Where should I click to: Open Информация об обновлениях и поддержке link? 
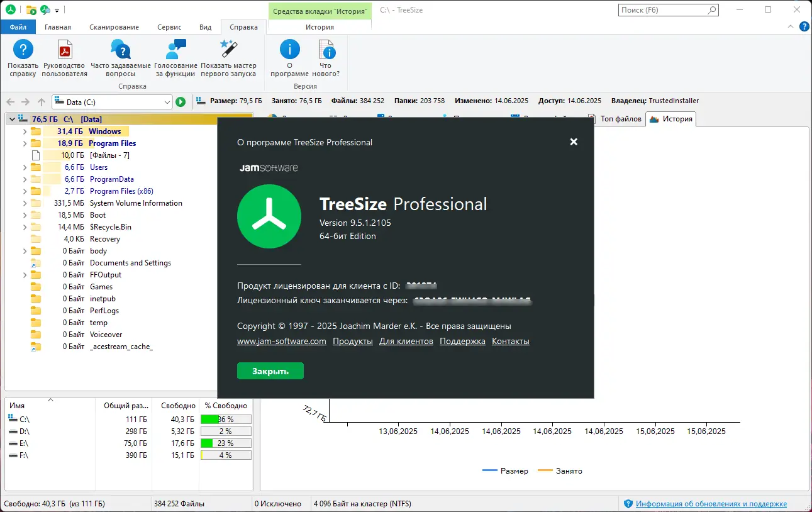[x=711, y=504]
